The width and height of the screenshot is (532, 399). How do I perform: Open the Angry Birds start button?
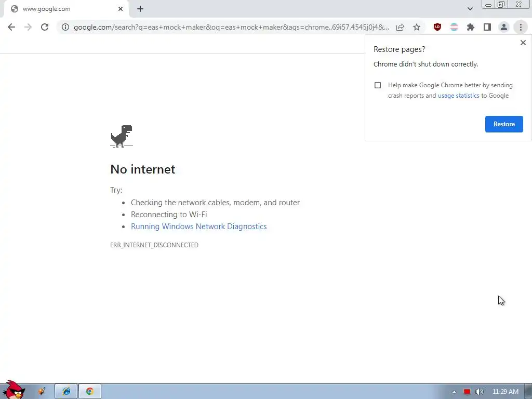coord(14,390)
